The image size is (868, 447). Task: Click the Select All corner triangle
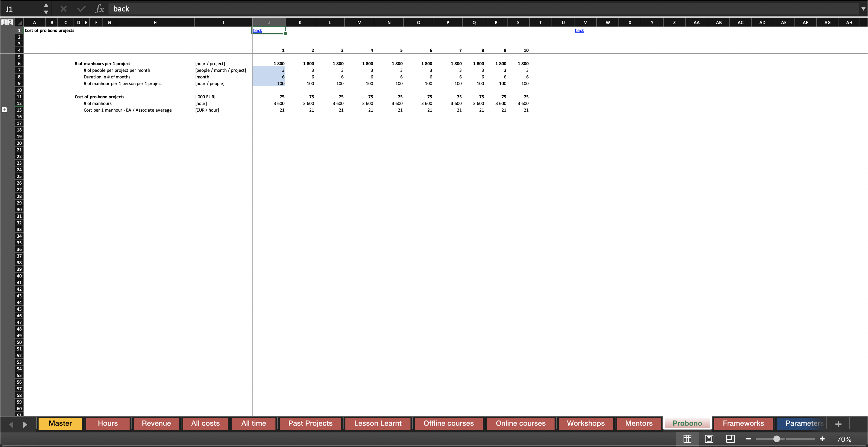pyautogui.click(x=20, y=23)
